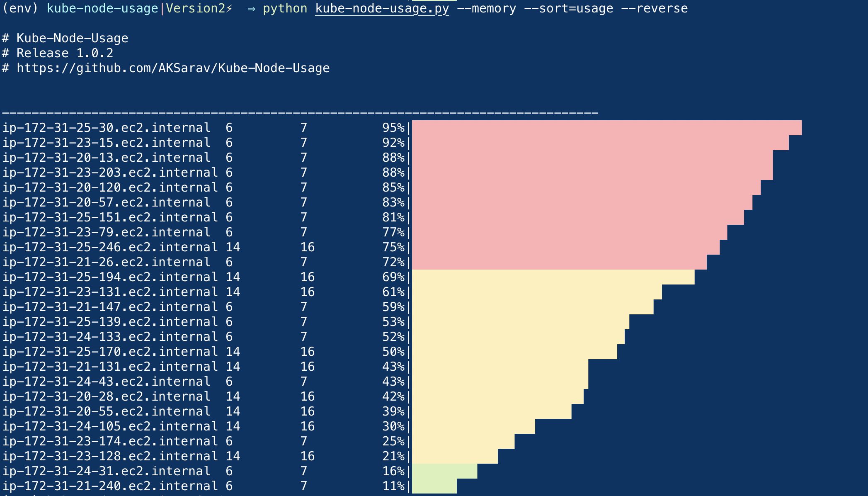Click hostname ip-172-31-25-246.ec2.internal
868x496 pixels.
pyautogui.click(x=110, y=247)
